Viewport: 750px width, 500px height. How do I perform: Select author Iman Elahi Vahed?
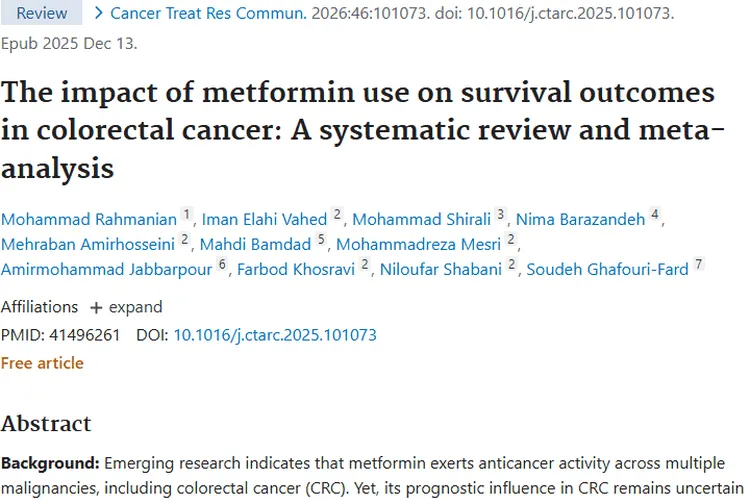265,219
